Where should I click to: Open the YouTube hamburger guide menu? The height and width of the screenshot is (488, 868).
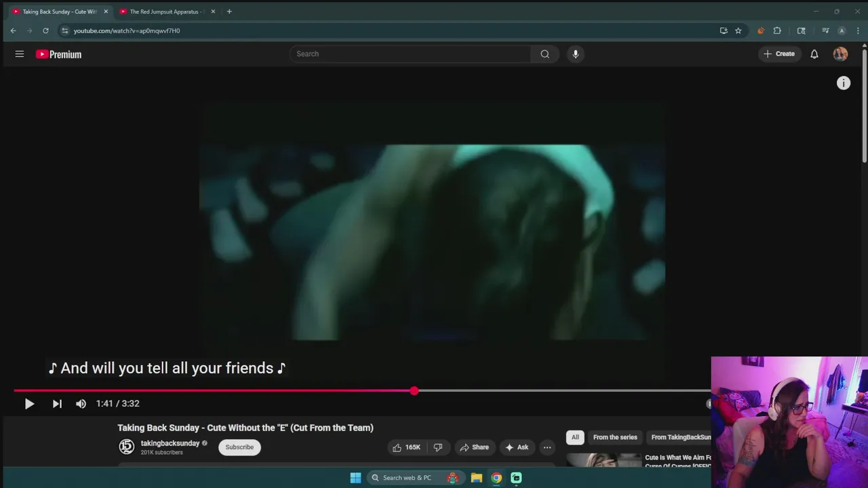coord(20,54)
